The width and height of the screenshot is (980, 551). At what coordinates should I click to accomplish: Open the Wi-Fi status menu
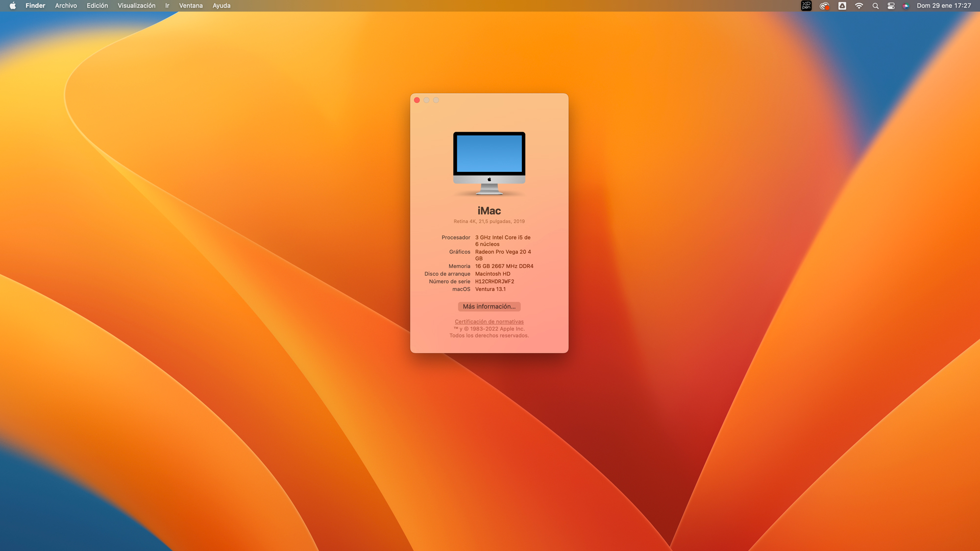859,6
